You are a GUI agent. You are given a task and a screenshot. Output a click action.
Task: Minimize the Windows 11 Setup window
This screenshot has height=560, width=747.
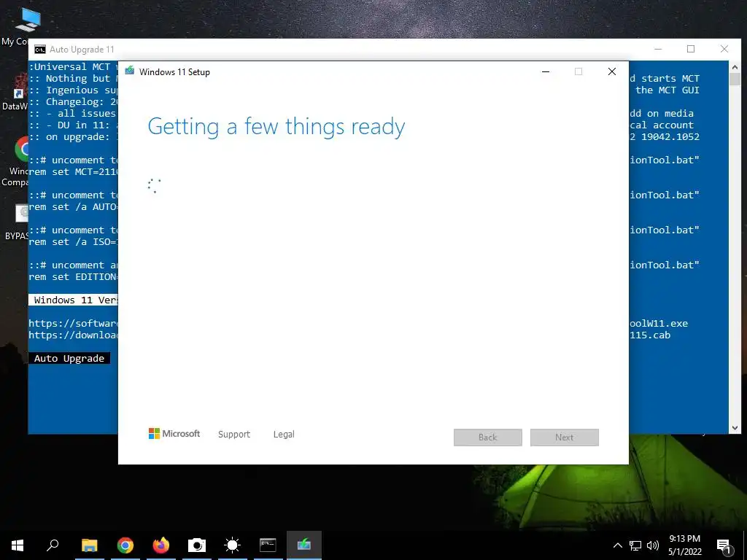point(546,71)
